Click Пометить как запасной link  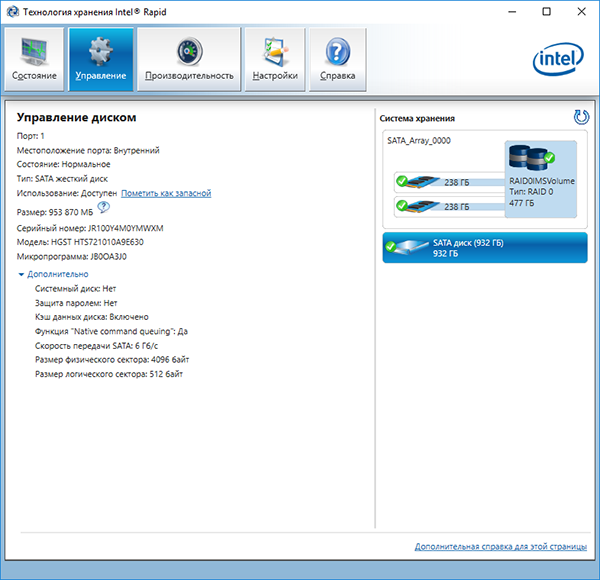(166, 193)
